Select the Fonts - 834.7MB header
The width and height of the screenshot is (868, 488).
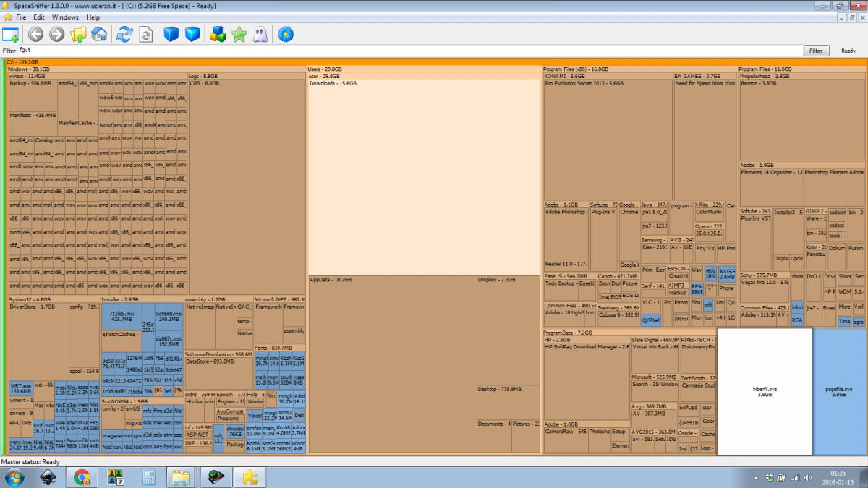coord(279,348)
